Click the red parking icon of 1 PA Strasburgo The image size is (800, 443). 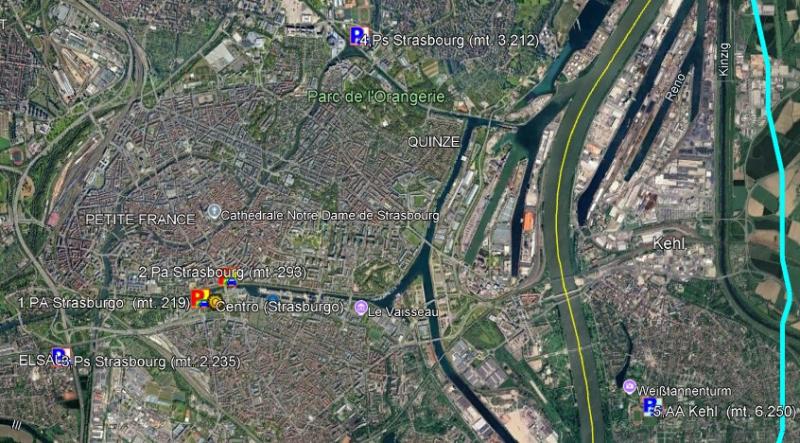point(199,298)
